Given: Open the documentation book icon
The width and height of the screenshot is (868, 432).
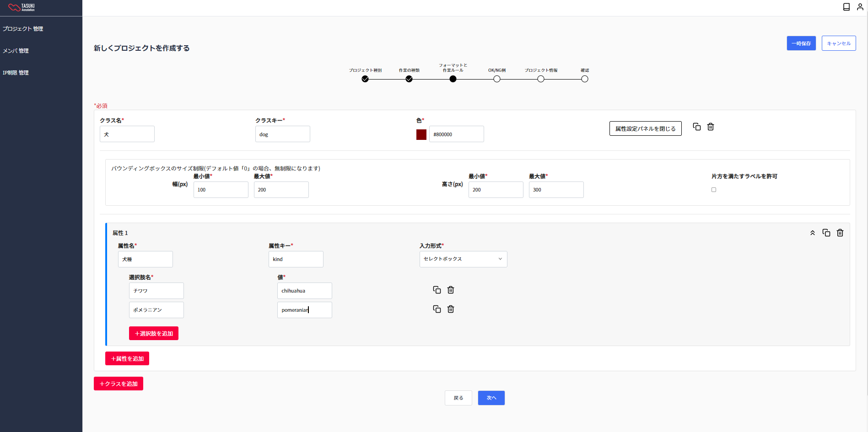Looking at the screenshot, I should coord(846,7).
